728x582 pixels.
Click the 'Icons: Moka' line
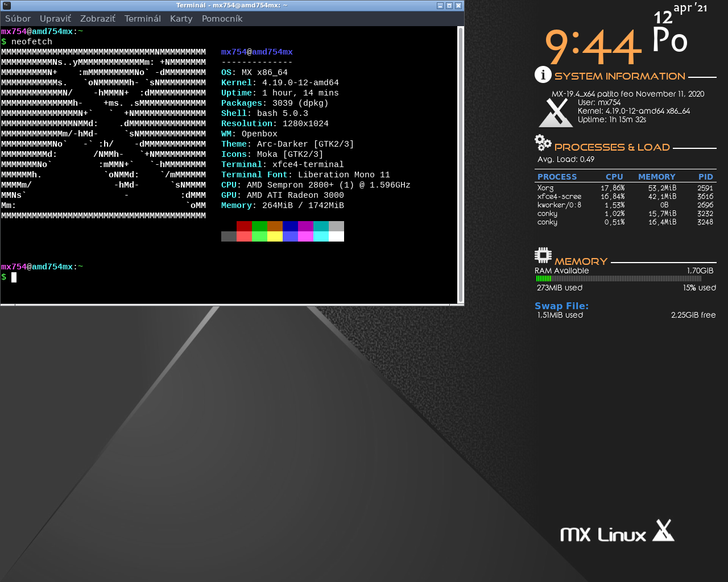(x=272, y=155)
